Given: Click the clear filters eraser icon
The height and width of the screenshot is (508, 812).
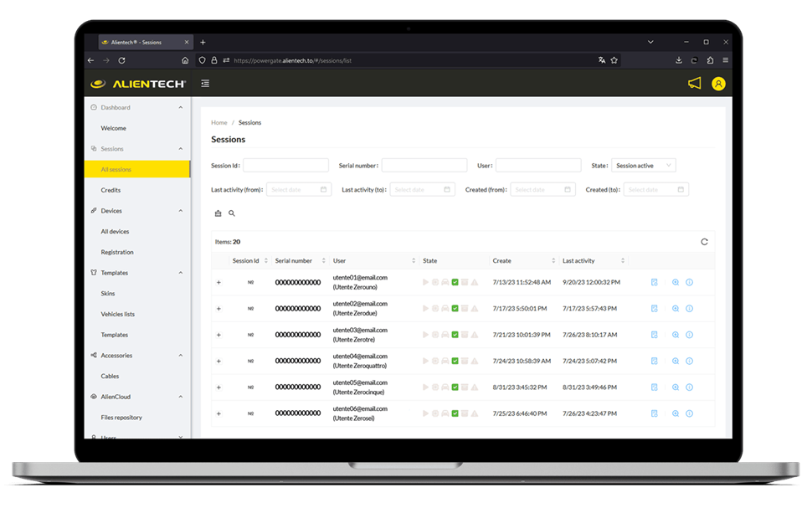Looking at the screenshot, I should 218,213.
